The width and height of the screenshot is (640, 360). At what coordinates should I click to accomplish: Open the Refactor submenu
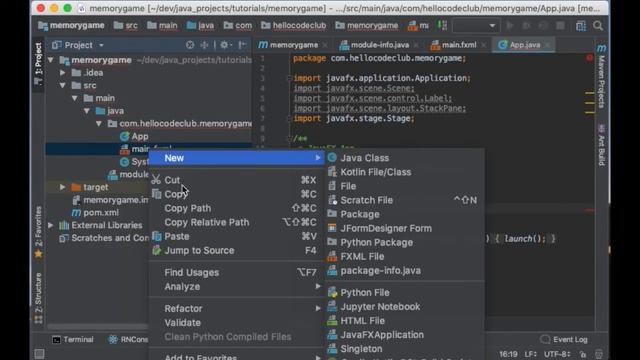click(236, 309)
